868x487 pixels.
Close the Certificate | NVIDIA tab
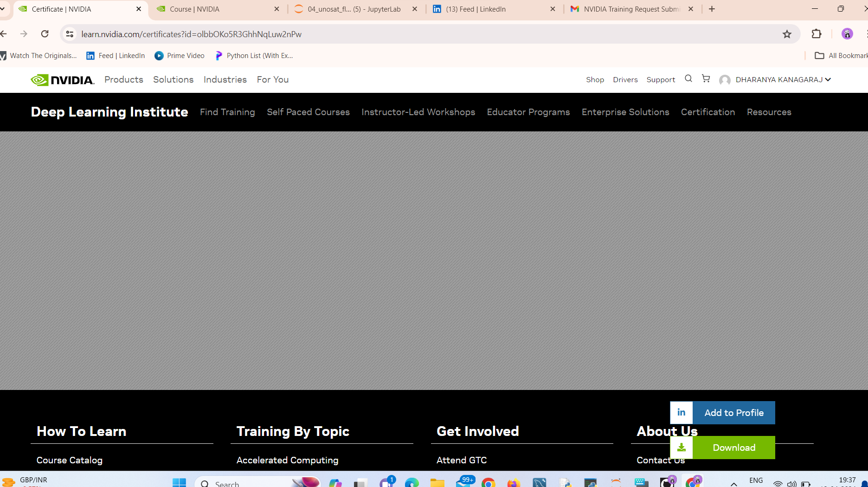click(139, 9)
